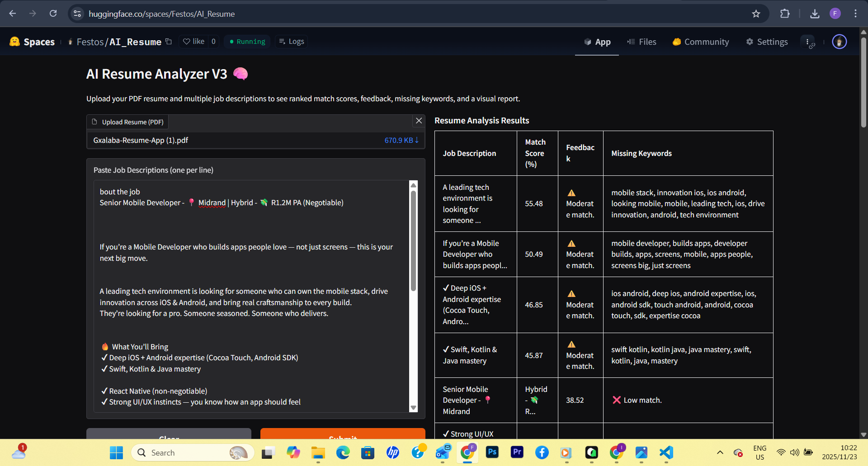This screenshot has height=466, width=868.
Task: Remove the uploaded resume PDF
Action: point(419,121)
